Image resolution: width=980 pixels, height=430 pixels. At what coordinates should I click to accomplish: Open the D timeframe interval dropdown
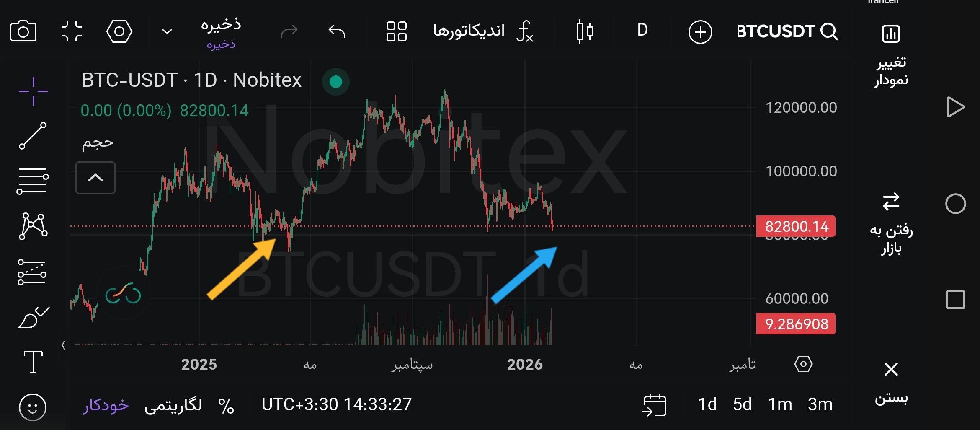pos(642,30)
